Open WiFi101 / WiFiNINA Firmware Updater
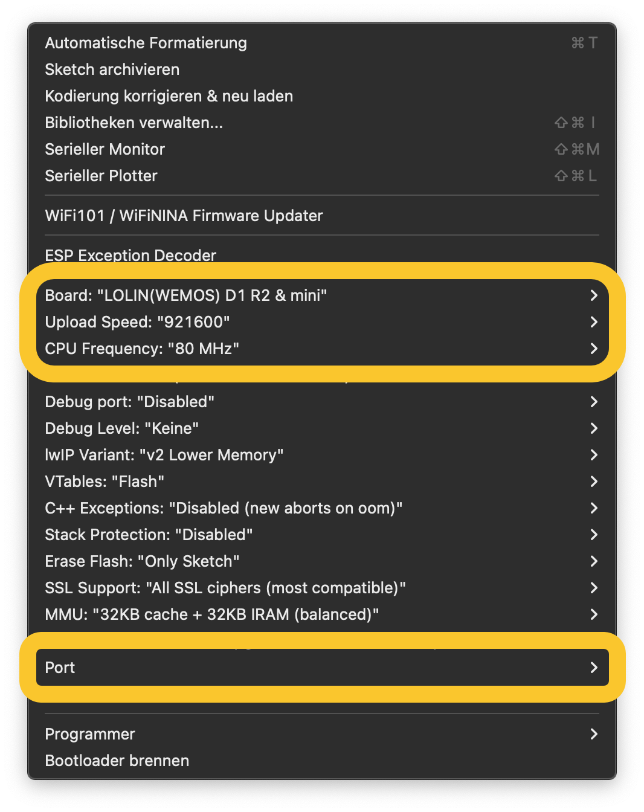 pyautogui.click(x=184, y=216)
